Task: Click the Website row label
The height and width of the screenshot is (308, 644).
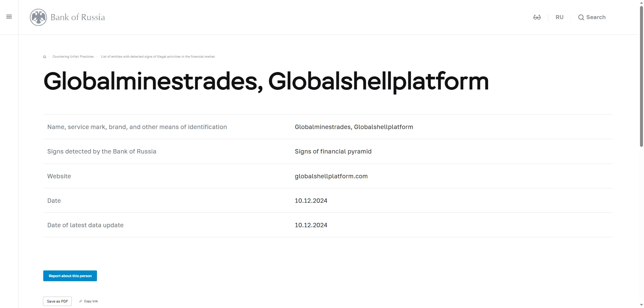Action: 59,176
